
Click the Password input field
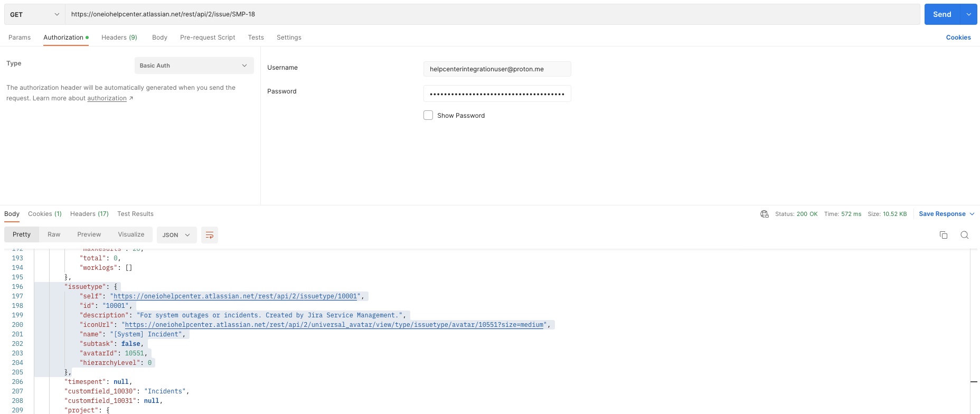497,93
